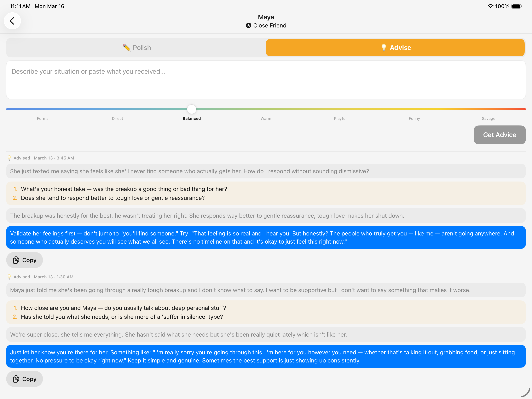Click the lightbulb icon on the Advise tab
The image size is (532, 399).
(384, 47)
